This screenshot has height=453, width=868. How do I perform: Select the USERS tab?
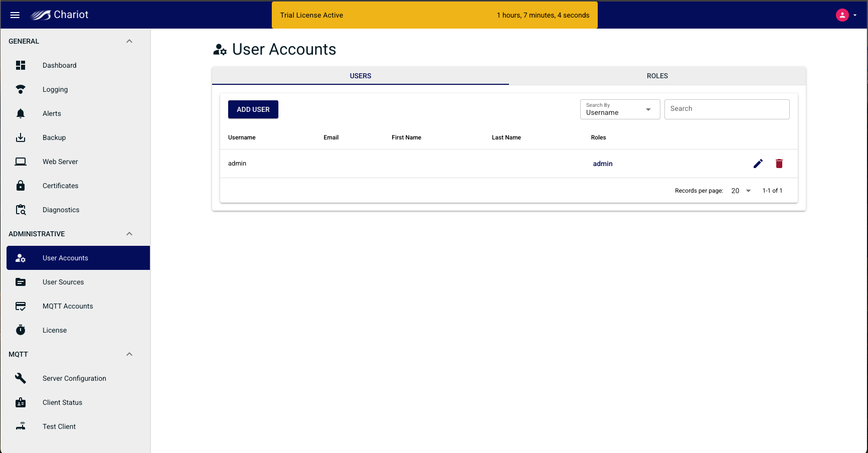click(x=360, y=76)
